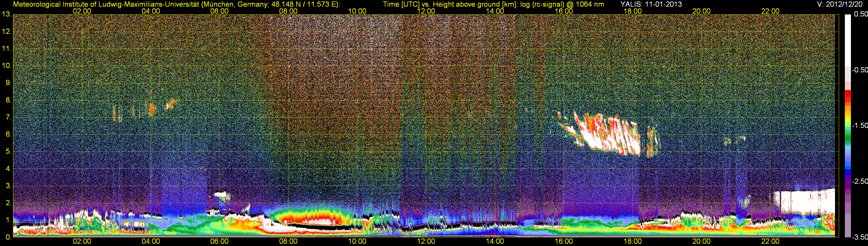Screen dimensions: 868x246
Task: Pick the 6 km height axis label
Action: 8,135
